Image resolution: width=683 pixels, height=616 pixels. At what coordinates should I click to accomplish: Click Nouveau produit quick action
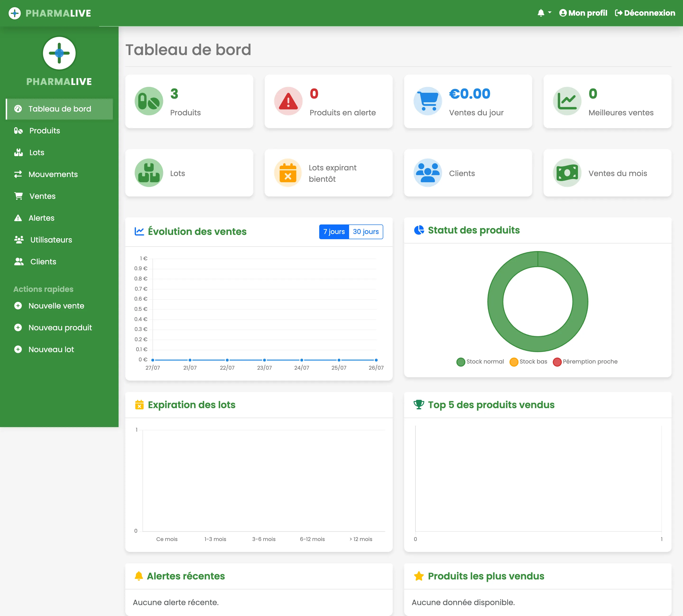point(60,328)
